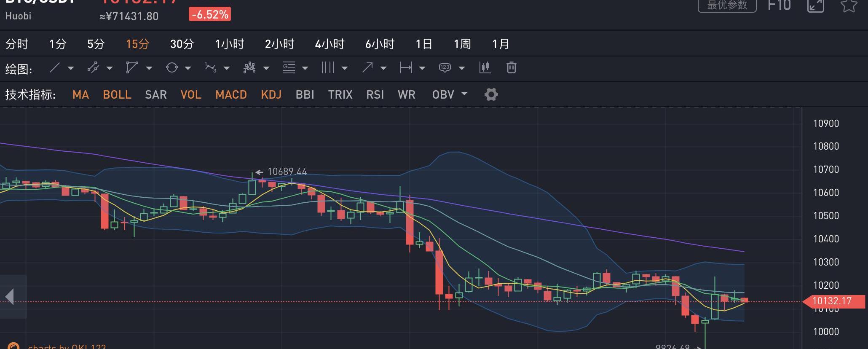Click the fullscreen expand icon

tap(815, 5)
